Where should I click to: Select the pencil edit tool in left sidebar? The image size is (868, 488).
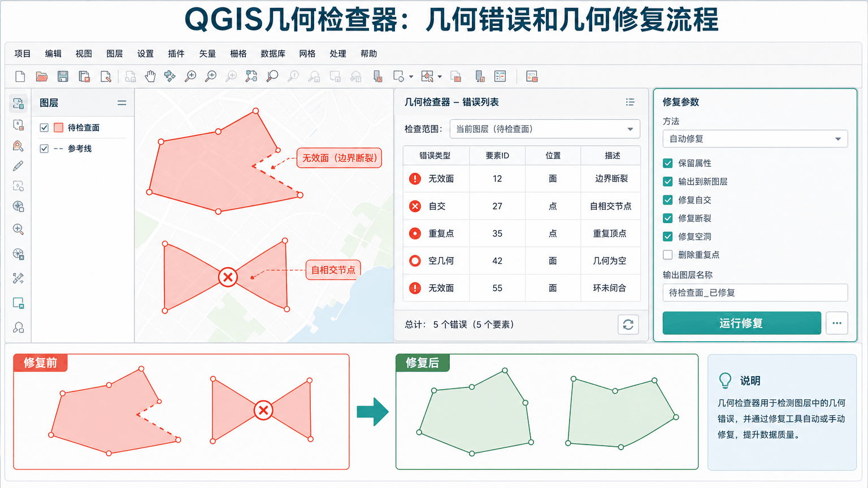(18, 166)
